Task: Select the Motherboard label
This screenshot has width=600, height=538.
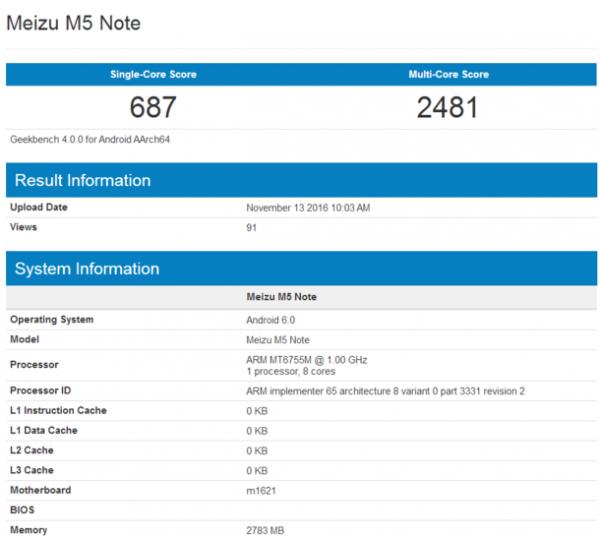Action: 40,490
